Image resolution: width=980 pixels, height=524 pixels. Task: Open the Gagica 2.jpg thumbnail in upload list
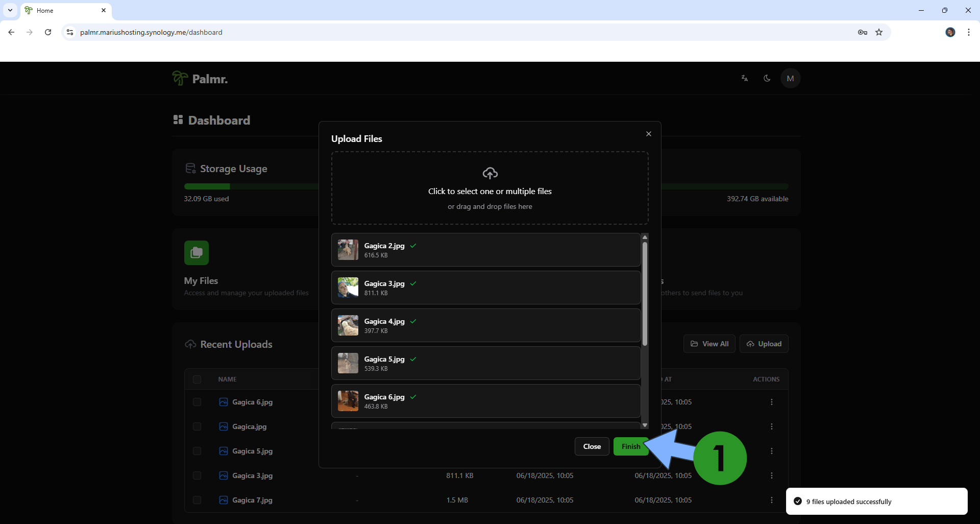(x=348, y=250)
